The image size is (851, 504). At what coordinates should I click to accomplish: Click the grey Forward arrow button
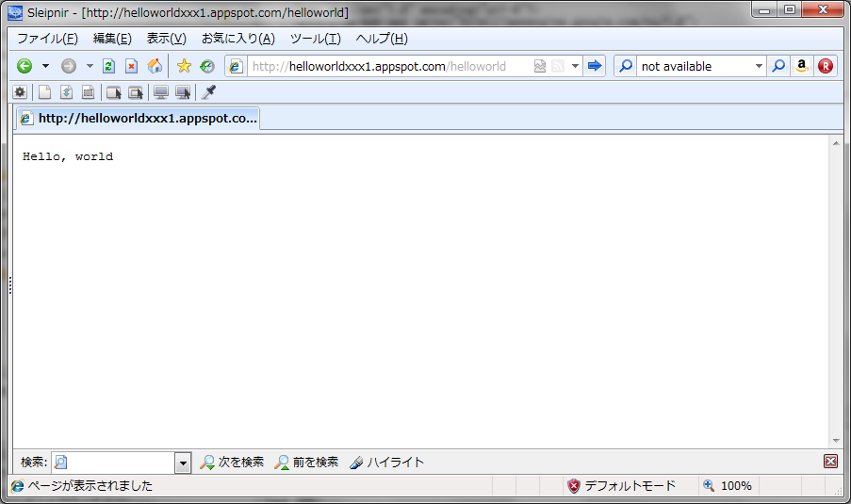point(69,66)
